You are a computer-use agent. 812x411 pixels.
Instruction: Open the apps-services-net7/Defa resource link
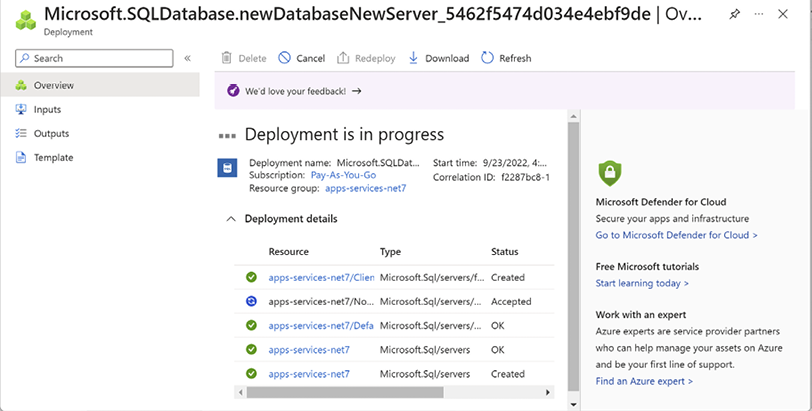point(321,326)
